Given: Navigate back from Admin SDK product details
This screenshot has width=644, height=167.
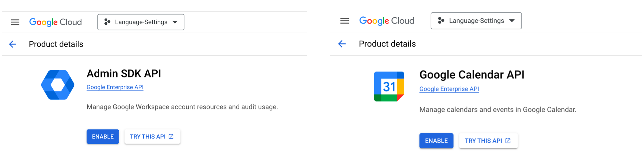Looking at the screenshot, I should pos(13,44).
